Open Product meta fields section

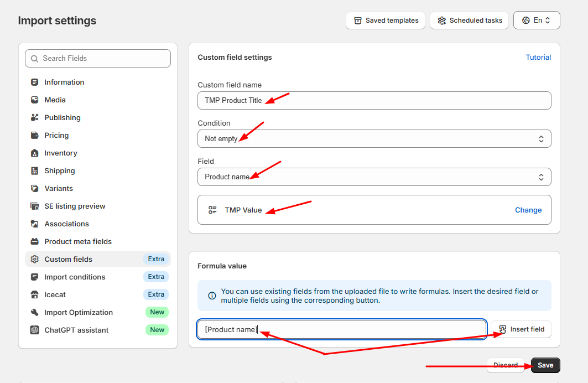click(x=98, y=241)
